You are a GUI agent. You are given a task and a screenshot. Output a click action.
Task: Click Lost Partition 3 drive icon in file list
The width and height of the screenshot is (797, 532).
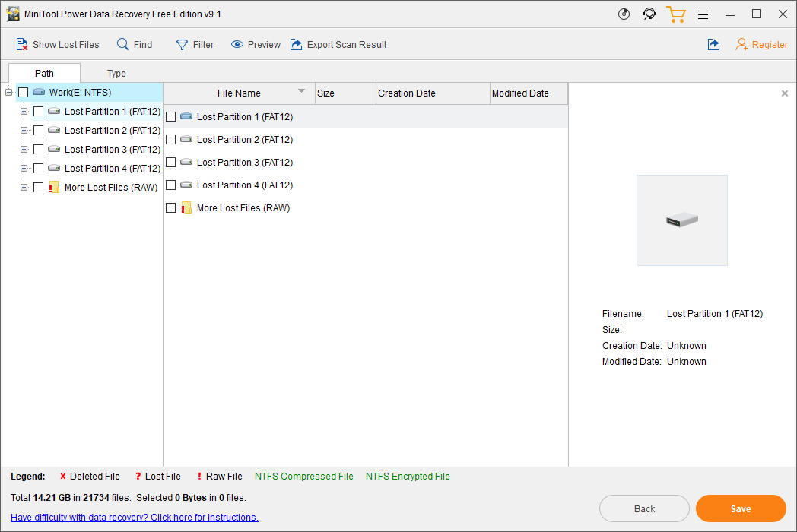186,162
